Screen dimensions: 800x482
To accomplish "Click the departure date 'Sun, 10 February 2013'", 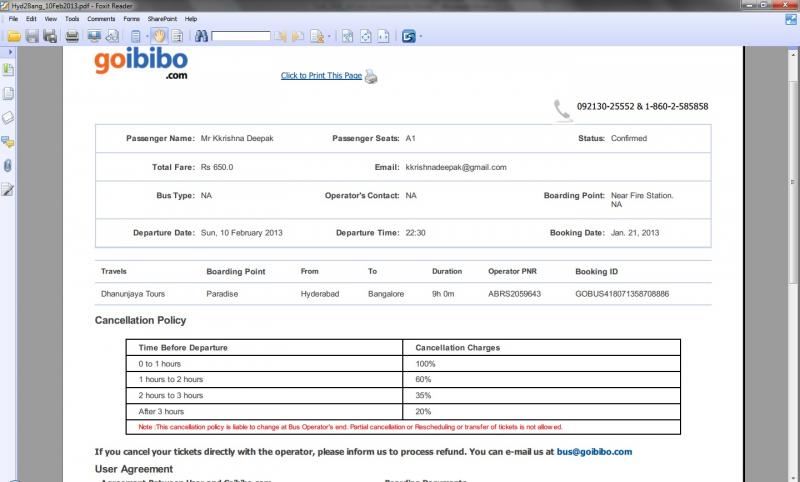I will tap(241, 233).
